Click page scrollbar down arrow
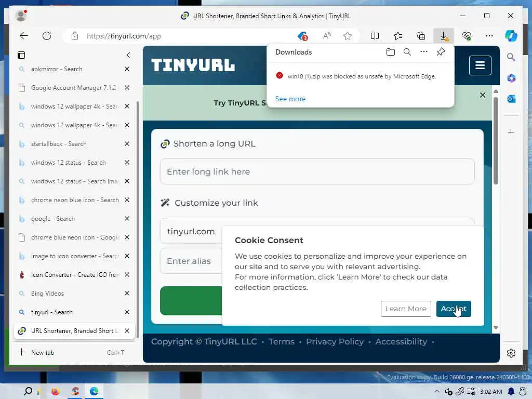Image resolution: width=532 pixels, height=399 pixels. click(x=496, y=327)
